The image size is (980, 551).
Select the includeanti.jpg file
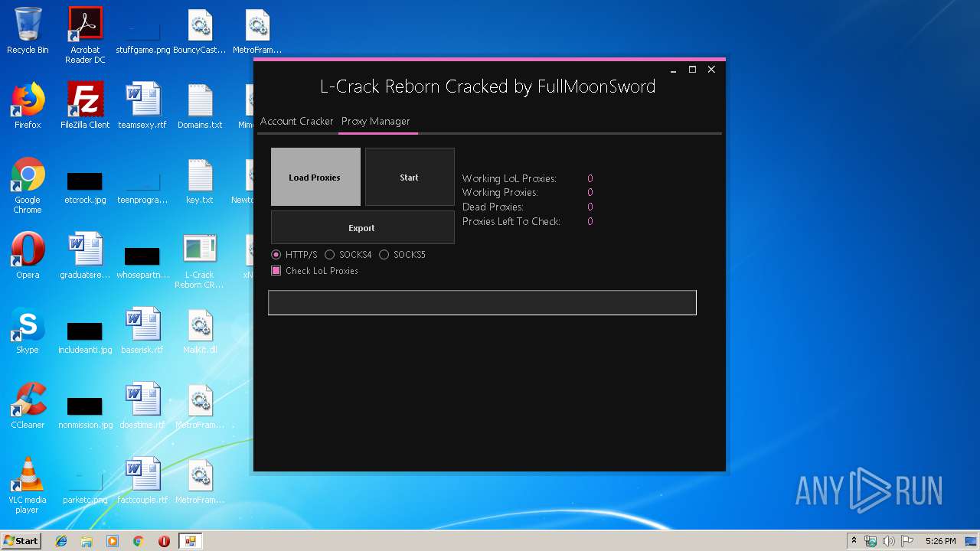click(x=85, y=336)
